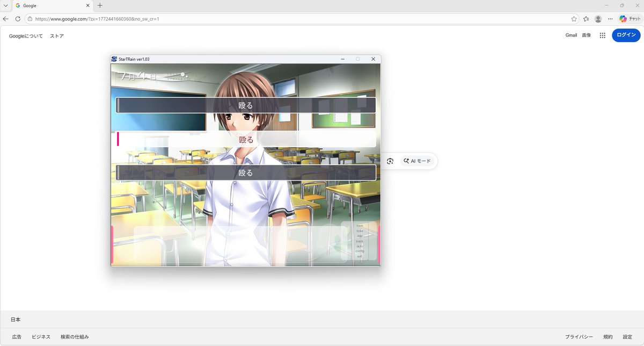
Task: Open the Googleについて link
Action: tap(26, 36)
